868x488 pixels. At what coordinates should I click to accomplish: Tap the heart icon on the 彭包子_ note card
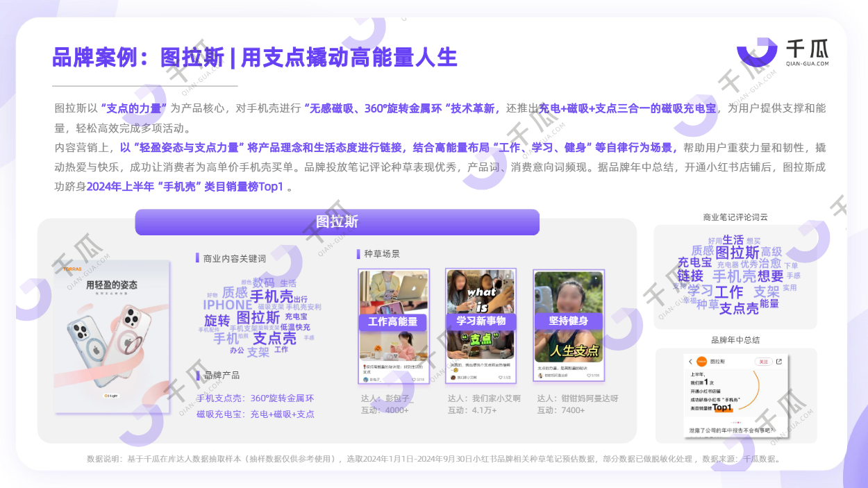(x=415, y=380)
